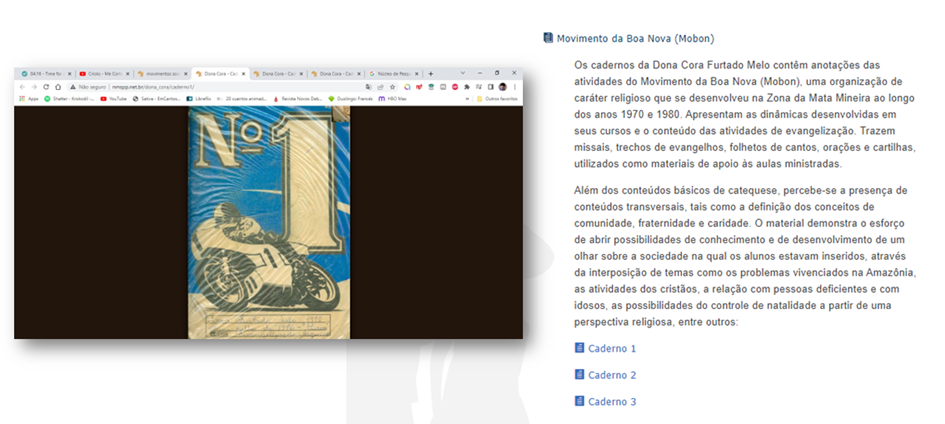The image size is (945, 424).
Task: Click the new tab plus button
Action: [x=430, y=73]
